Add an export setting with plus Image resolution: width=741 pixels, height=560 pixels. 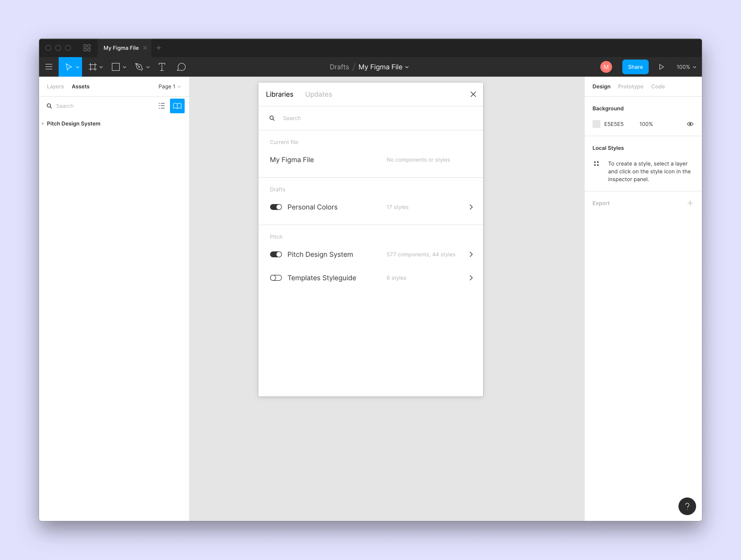pyautogui.click(x=690, y=203)
